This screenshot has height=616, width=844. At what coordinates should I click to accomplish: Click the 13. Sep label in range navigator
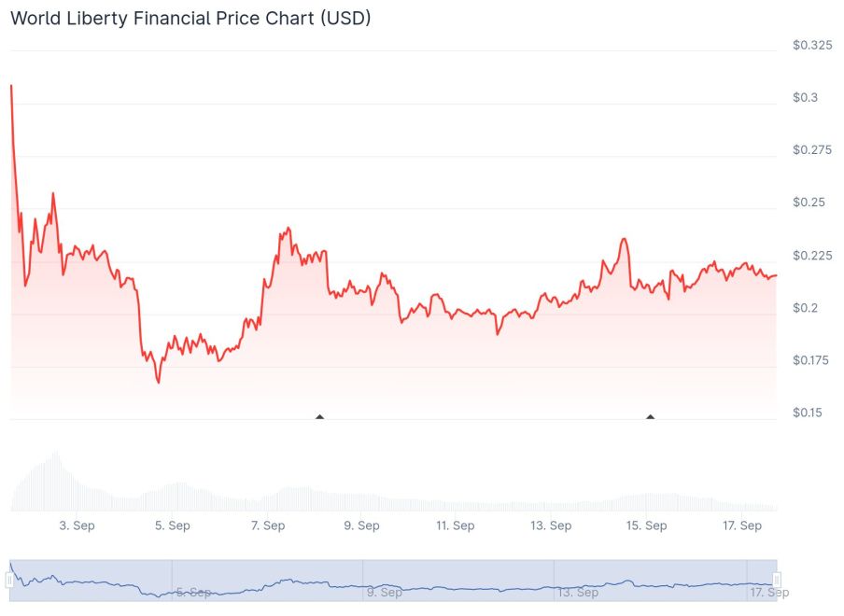tap(576, 592)
